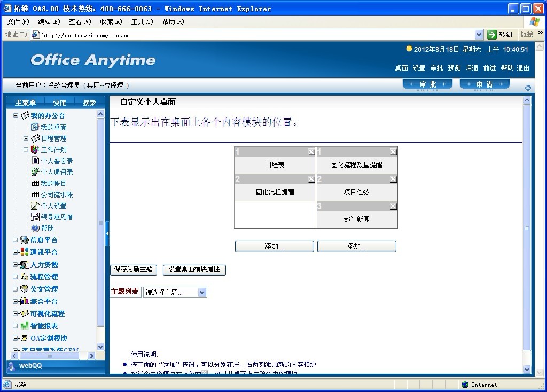Collapse the 我的办公台 tree node

click(15, 116)
